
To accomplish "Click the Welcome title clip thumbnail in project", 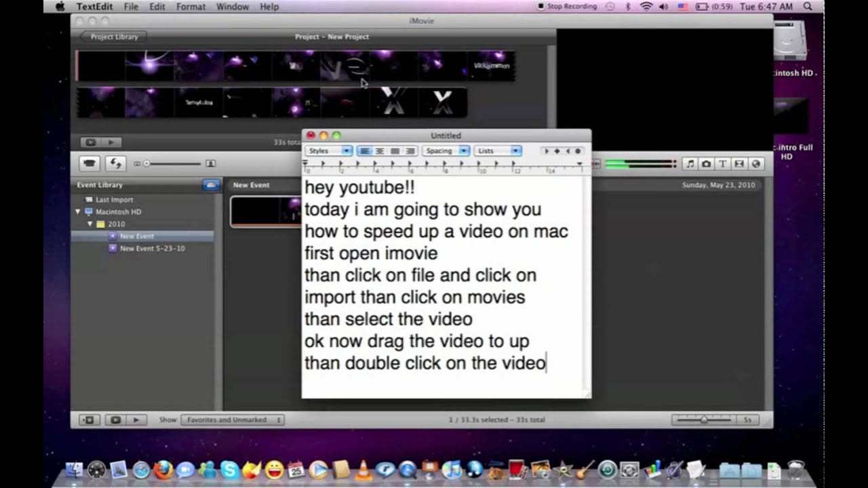I will [490, 66].
